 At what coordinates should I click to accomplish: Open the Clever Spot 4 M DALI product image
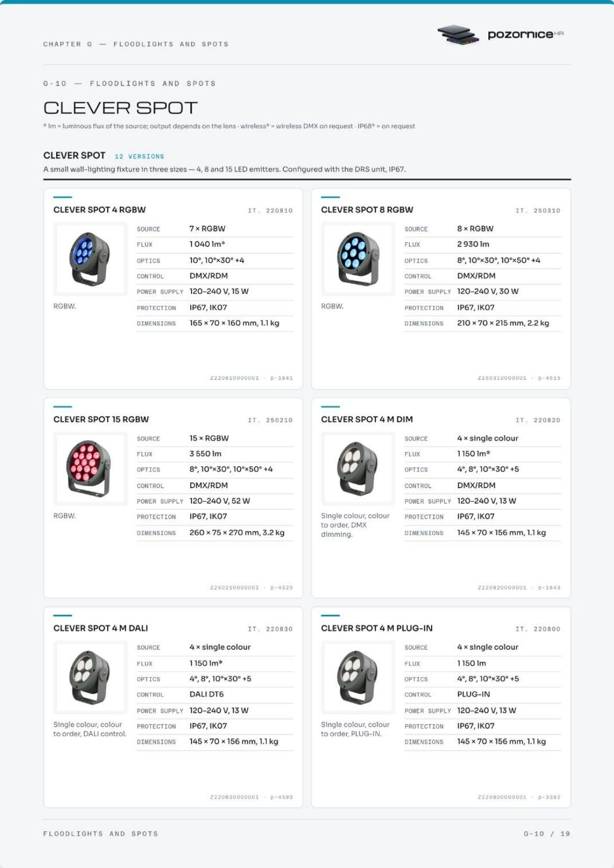90,677
